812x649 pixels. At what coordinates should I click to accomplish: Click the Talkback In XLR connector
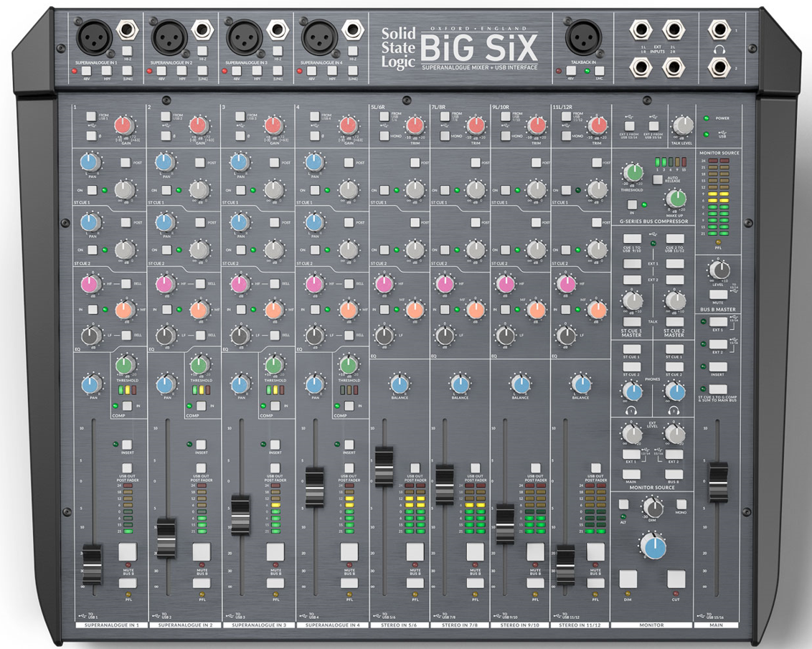(583, 37)
